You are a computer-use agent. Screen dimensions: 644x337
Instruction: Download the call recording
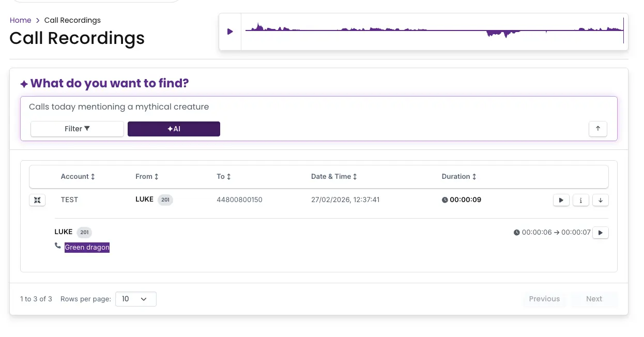[x=600, y=200]
